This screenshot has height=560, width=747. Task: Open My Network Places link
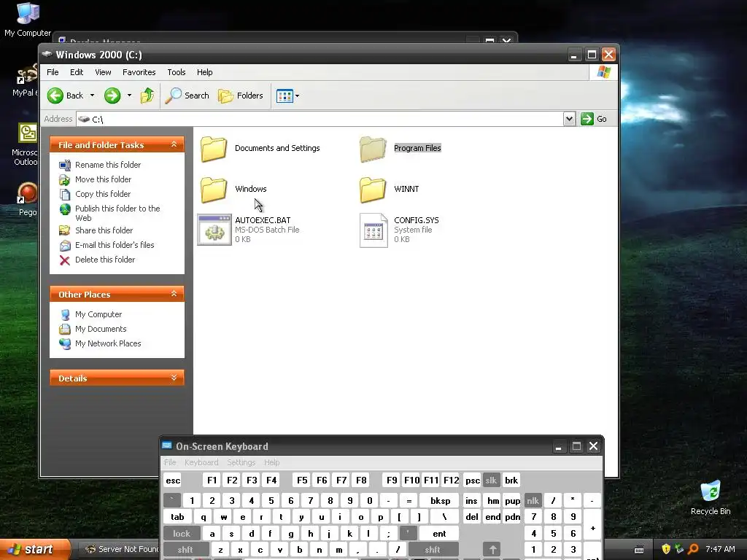coord(108,344)
